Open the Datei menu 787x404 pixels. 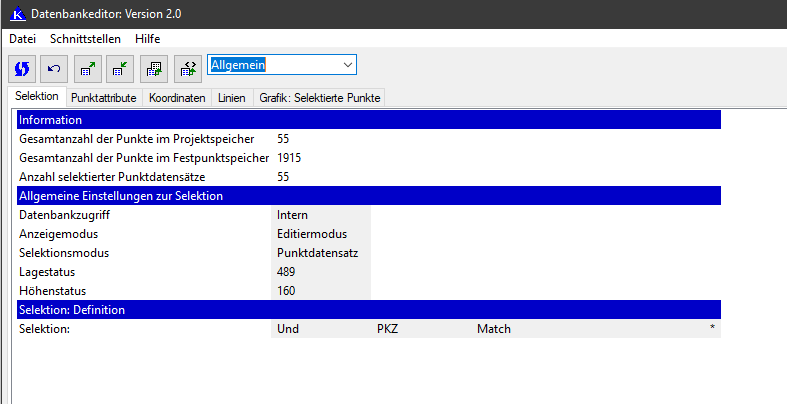click(22, 38)
